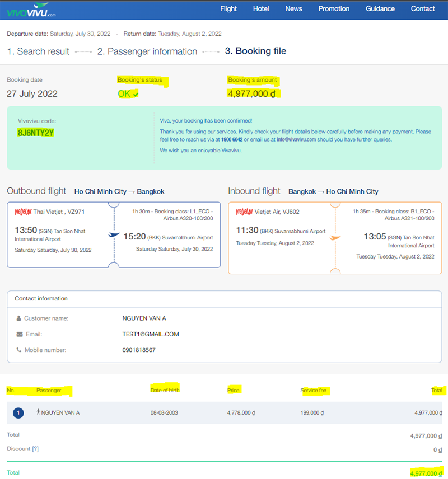Click the outbound arrival time 15:20
The width and height of the screenshot is (448, 479).
coord(134,237)
